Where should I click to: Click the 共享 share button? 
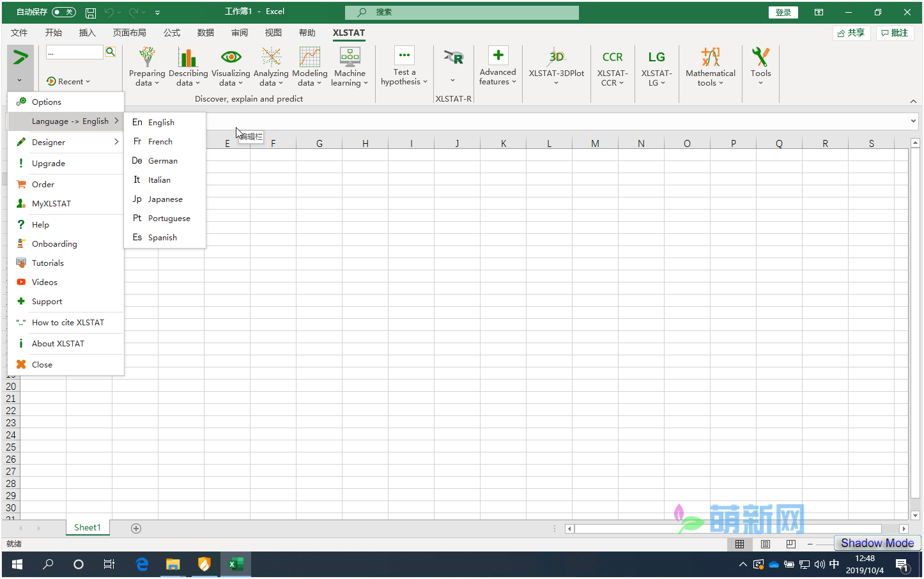click(851, 33)
